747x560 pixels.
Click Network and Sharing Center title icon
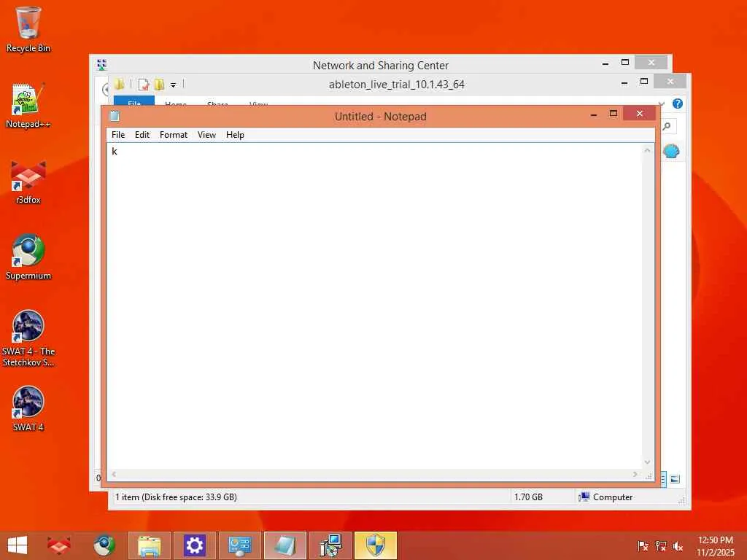pos(101,64)
